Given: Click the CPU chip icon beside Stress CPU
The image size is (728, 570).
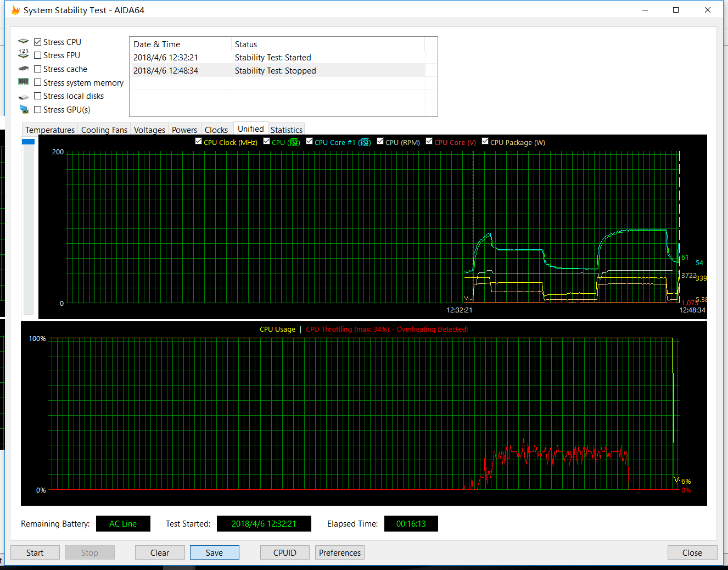Looking at the screenshot, I should pyautogui.click(x=23, y=42).
